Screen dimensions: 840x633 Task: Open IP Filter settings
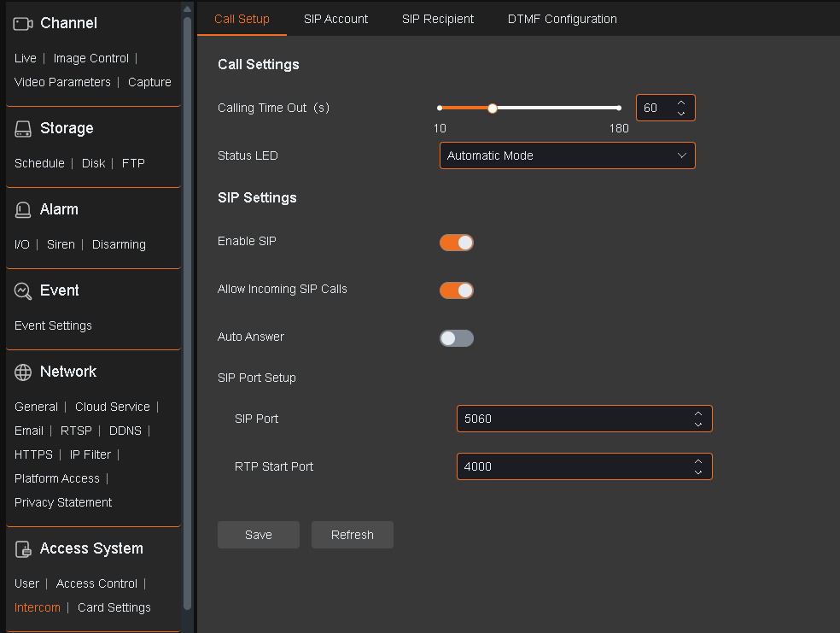coord(90,454)
